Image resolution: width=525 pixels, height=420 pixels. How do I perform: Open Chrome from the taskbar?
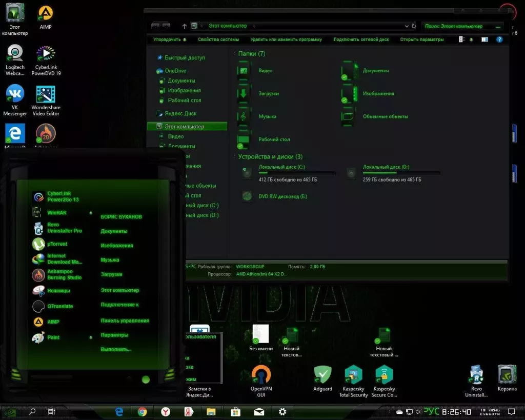pyautogui.click(x=143, y=412)
